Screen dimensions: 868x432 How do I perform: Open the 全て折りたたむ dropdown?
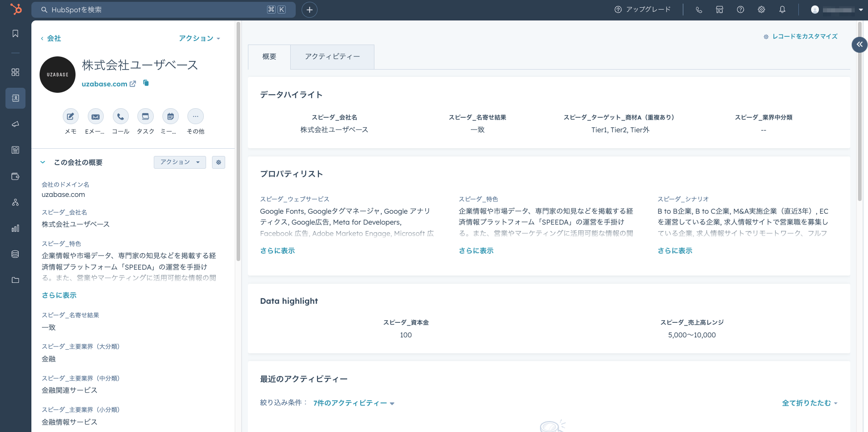(809, 403)
